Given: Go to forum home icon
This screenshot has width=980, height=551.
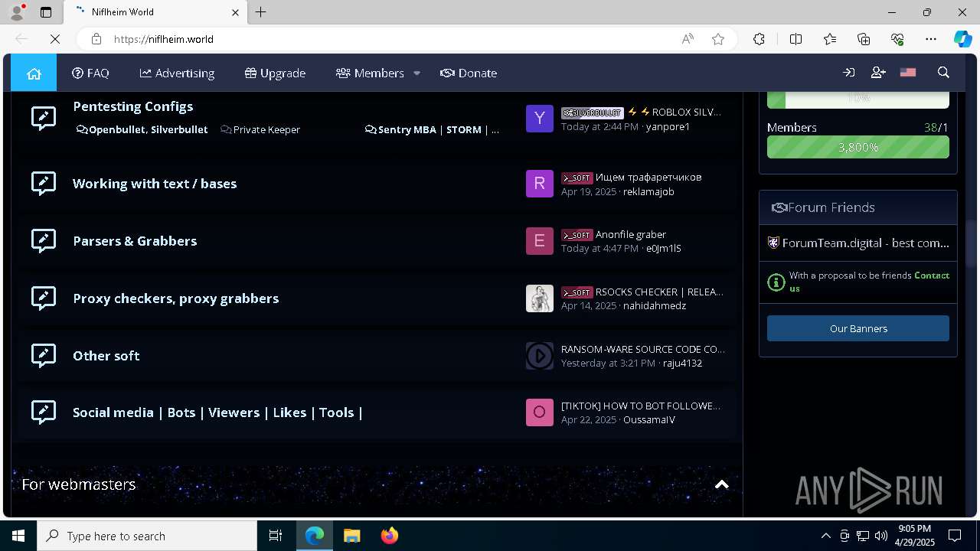Looking at the screenshot, I should pos(34,73).
